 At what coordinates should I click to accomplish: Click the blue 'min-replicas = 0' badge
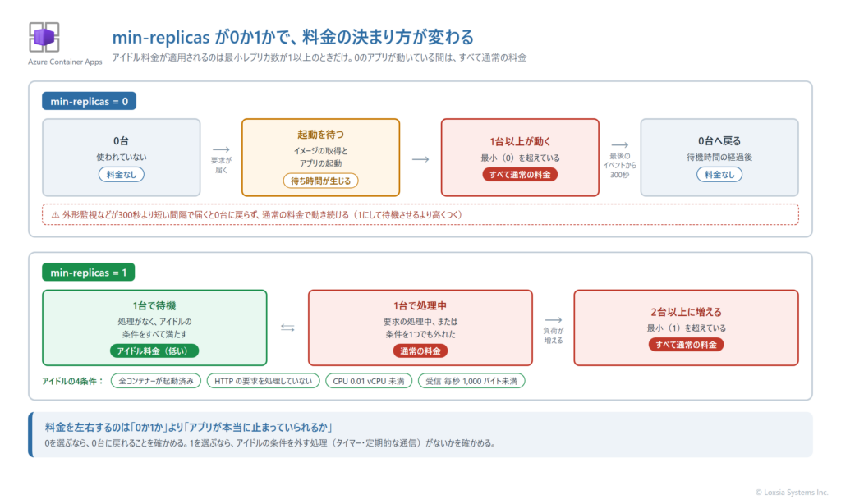click(x=89, y=101)
